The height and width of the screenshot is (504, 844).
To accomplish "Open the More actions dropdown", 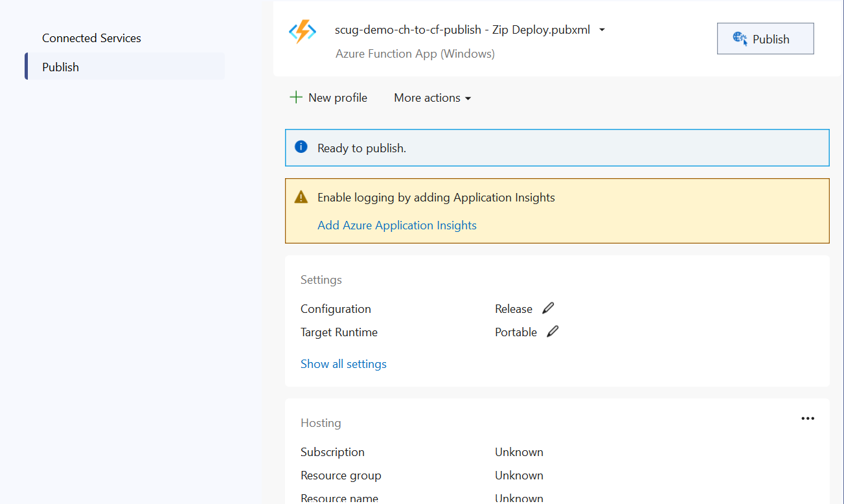I will coord(432,98).
